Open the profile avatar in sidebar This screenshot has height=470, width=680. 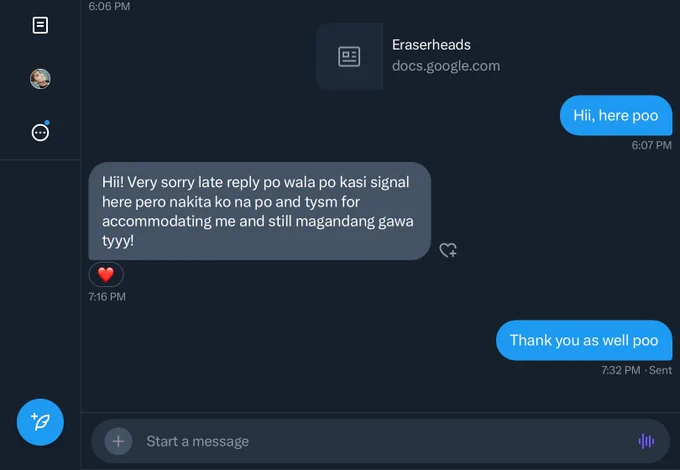click(40, 79)
